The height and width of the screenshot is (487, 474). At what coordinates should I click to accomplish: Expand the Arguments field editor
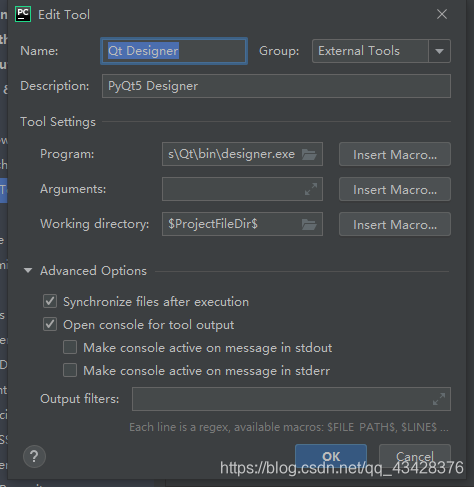311,189
